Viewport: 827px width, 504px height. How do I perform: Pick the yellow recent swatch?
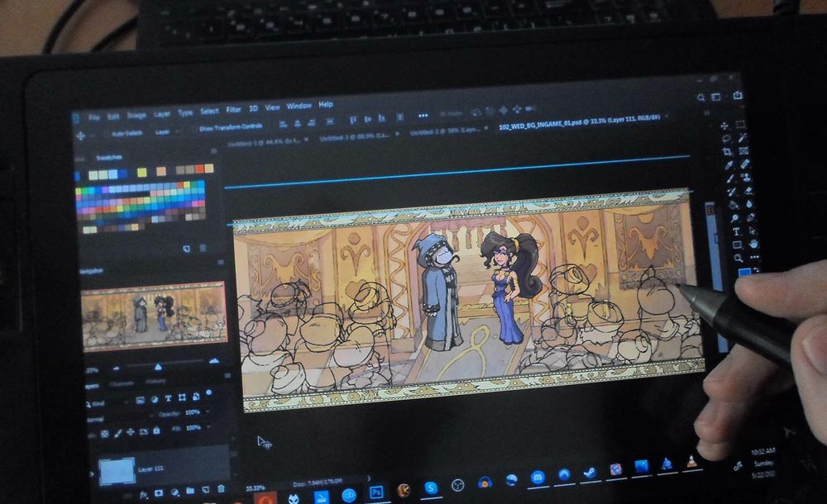pyautogui.click(x=142, y=173)
